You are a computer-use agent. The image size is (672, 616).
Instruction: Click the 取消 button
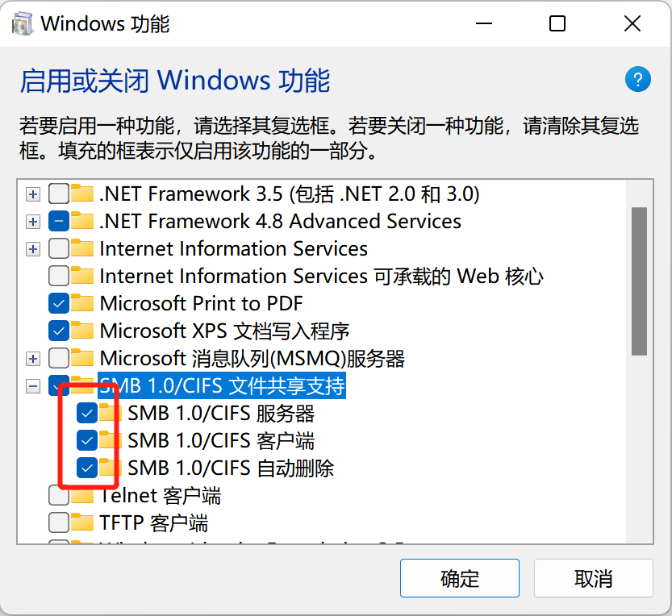[x=593, y=578]
